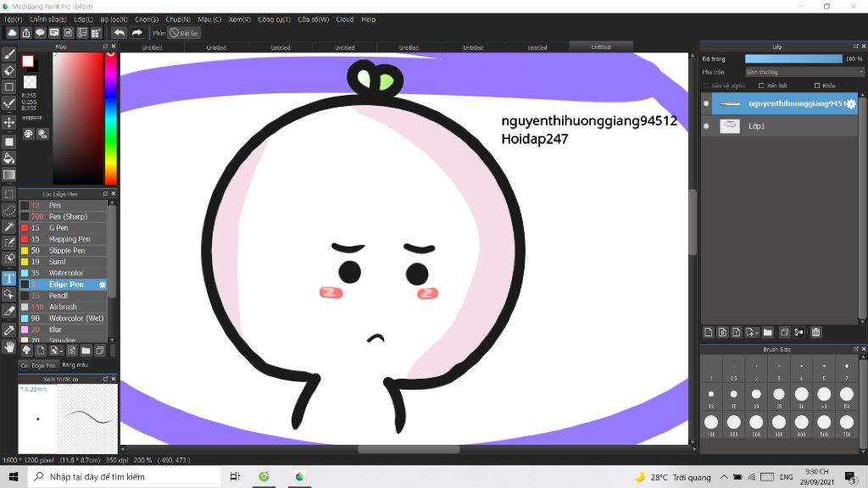This screenshot has width=868, height=488.
Task: Open the Bộ lọc(R) menu
Action: pos(114,19)
